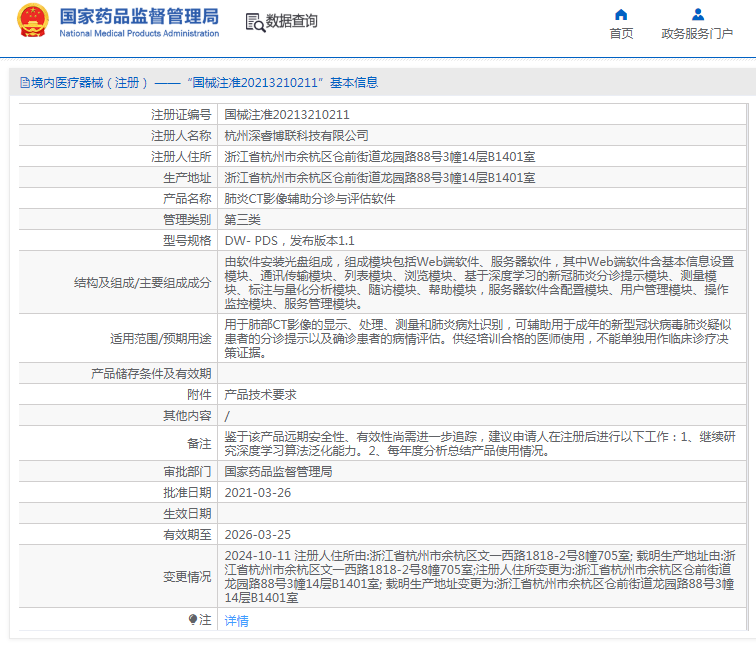The image size is (756, 648).
Task: Click the home house icon
Action: tap(621, 14)
